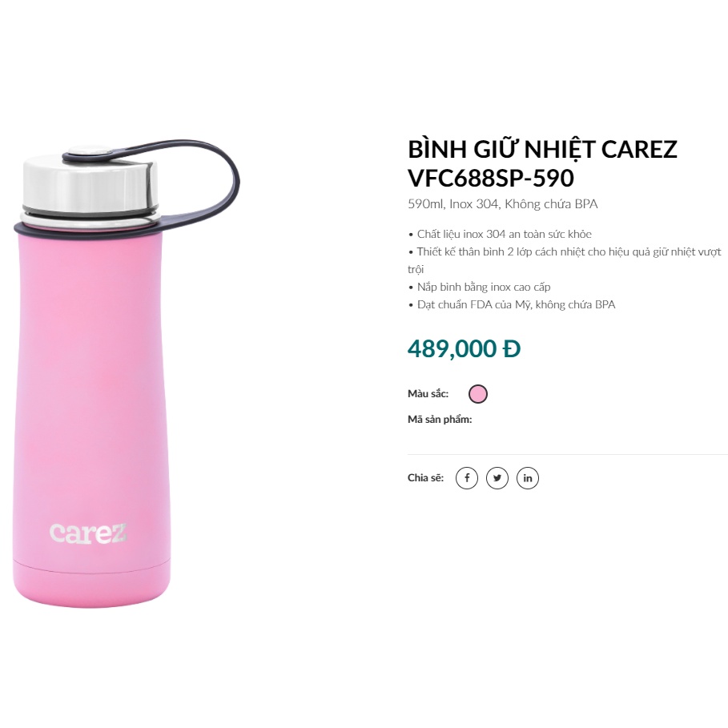Click the VFC688SP-590 model code
This screenshot has height=728, width=728.
[491, 178]
